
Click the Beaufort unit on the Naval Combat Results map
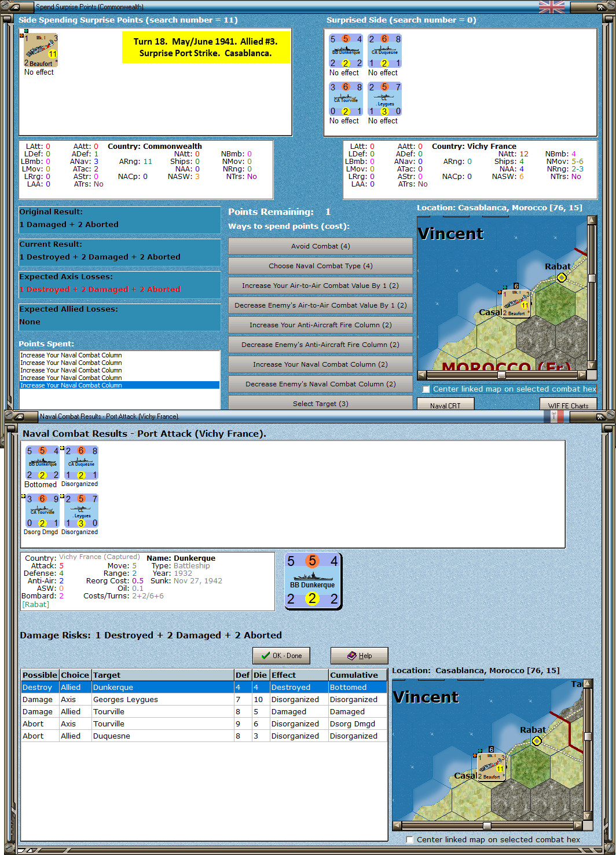(491, 767)
